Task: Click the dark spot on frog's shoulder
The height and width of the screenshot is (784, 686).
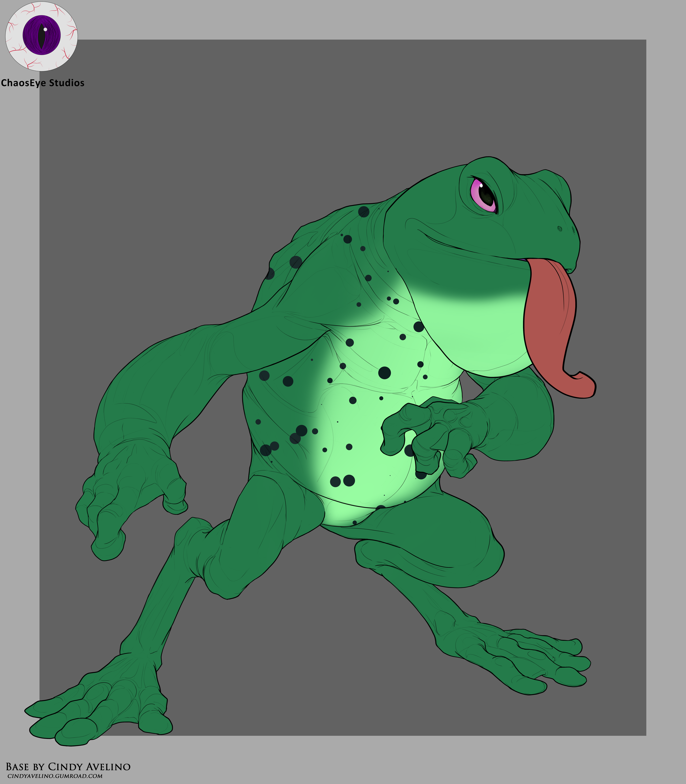Action: coord(296,262)
